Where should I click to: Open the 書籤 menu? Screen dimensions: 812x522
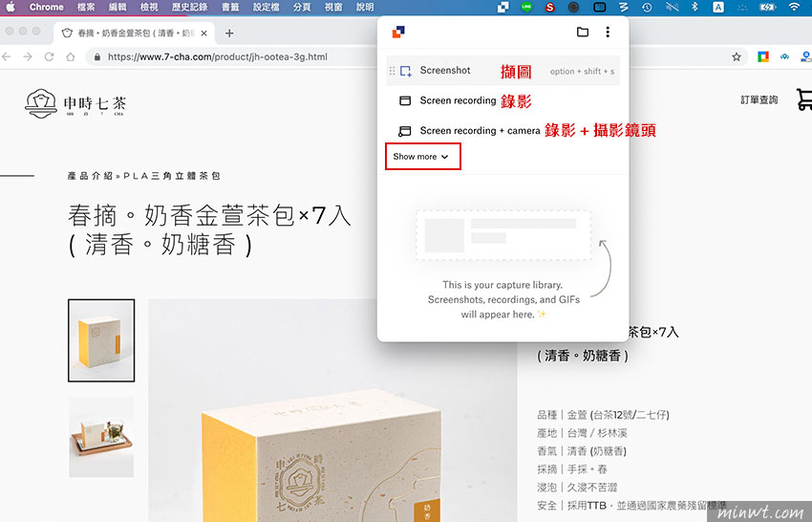(230, 7)
